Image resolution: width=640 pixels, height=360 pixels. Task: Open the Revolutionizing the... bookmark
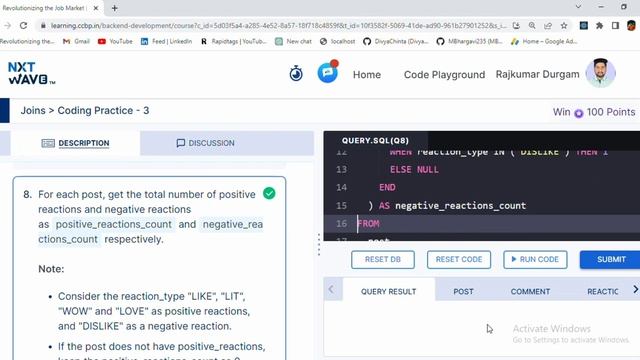click(x=27, y=41)
